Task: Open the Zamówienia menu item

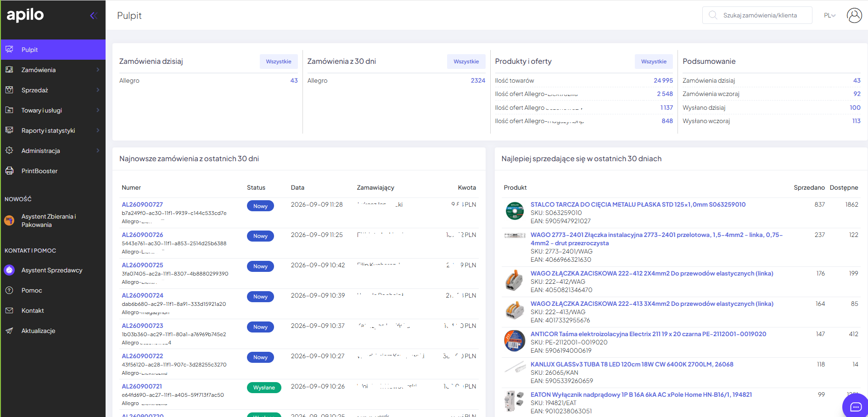Action: point(53,70)
